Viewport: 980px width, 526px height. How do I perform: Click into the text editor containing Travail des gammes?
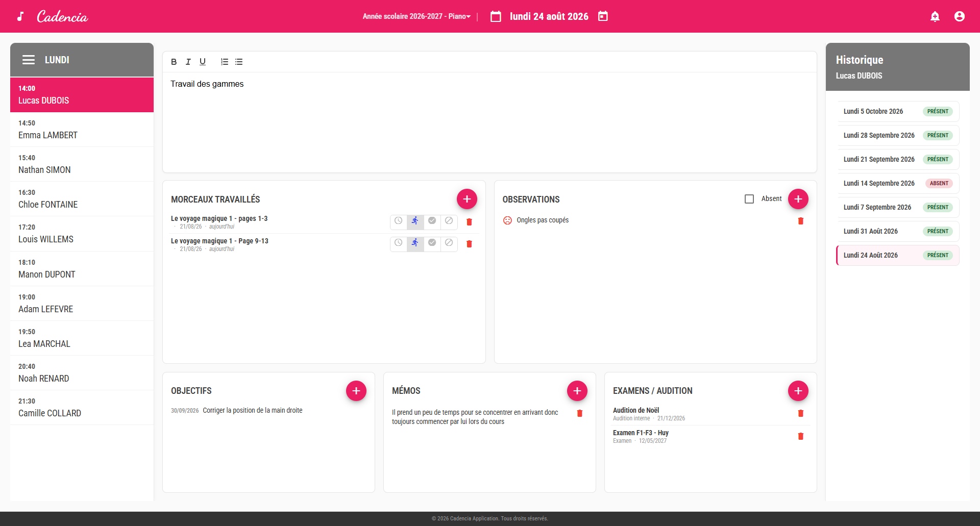point(489,122)
